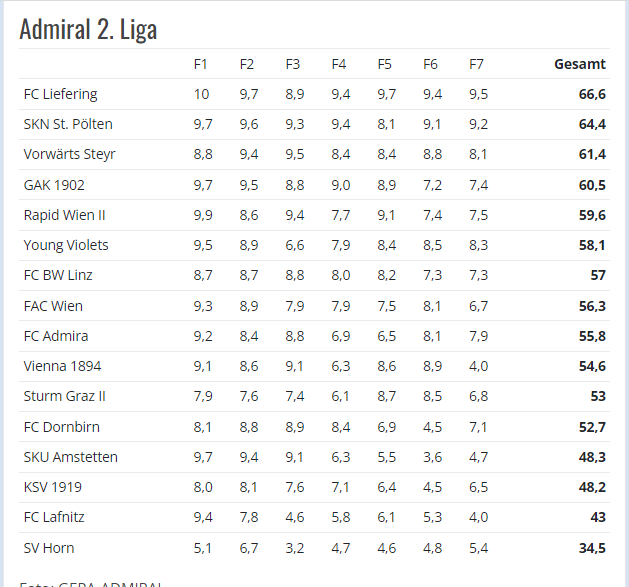Click the F1 column header

pos(200,64)
